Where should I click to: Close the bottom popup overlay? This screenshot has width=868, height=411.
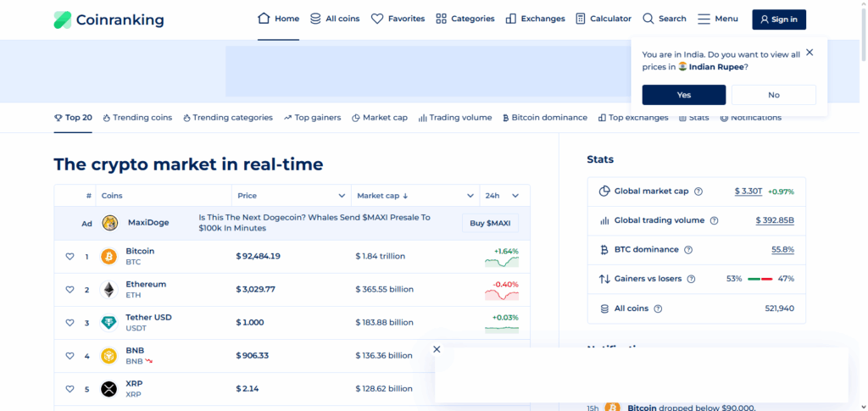[437, 350]
